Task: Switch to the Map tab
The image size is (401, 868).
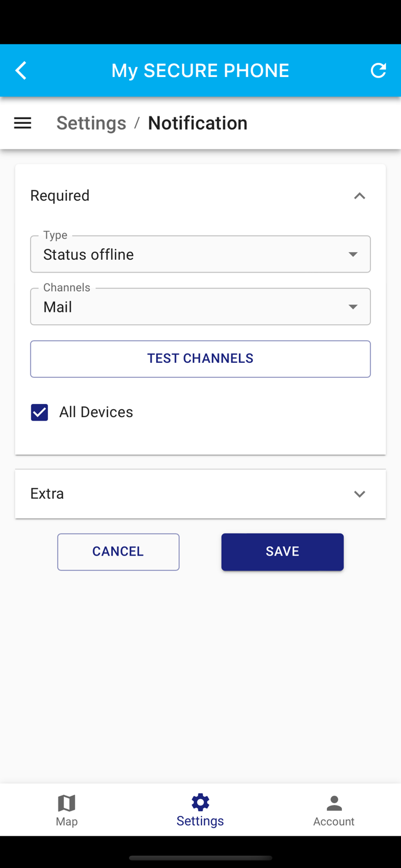Action: click(67, 810)
